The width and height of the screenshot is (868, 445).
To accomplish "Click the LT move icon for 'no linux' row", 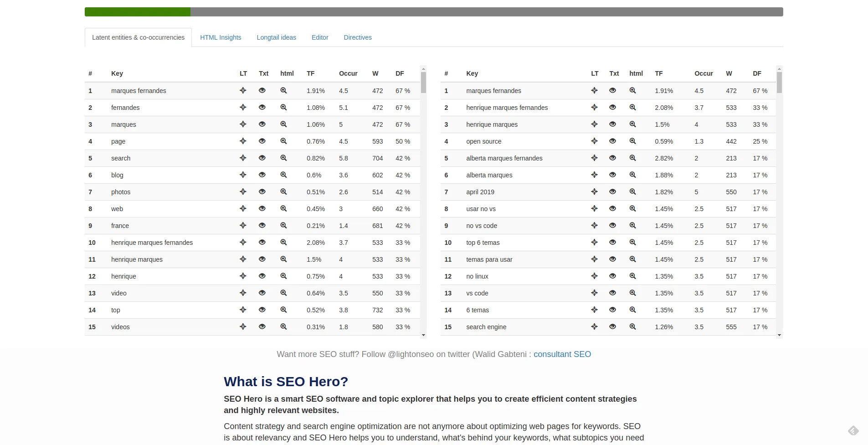I will (594, 276).
